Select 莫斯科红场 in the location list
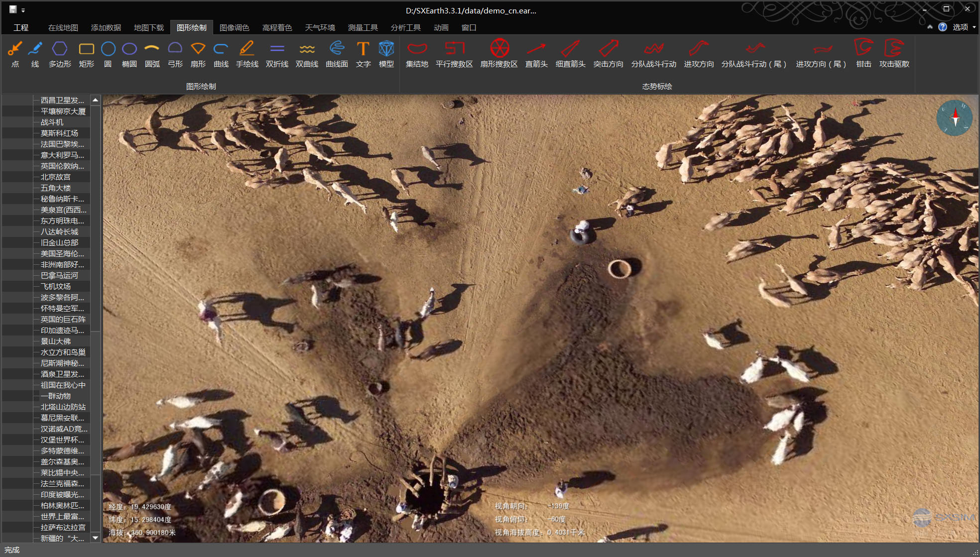 pos(59,133)
